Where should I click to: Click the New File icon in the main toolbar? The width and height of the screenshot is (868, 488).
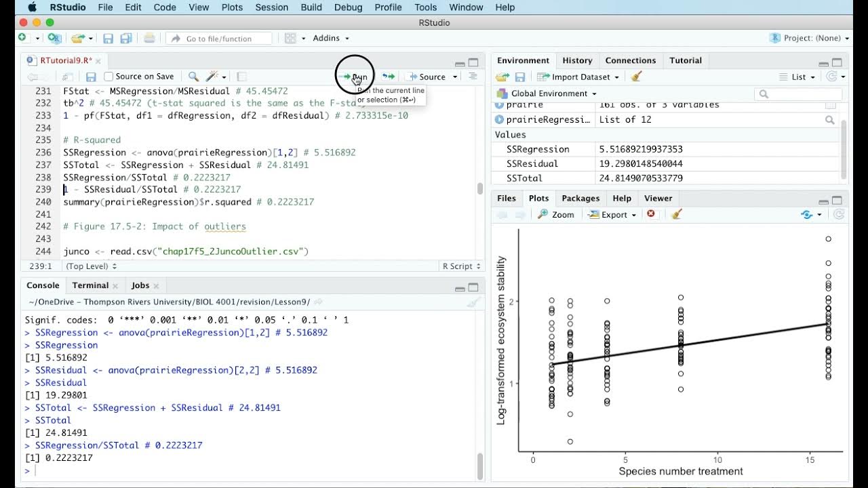click(x=22, y=39)
